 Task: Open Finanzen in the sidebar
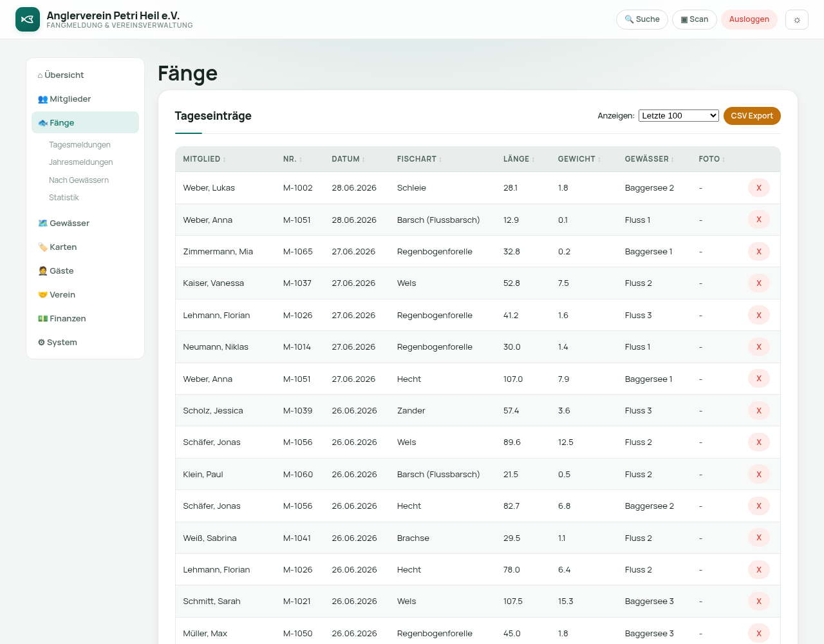pyautogui.click(x=85, y=319)
